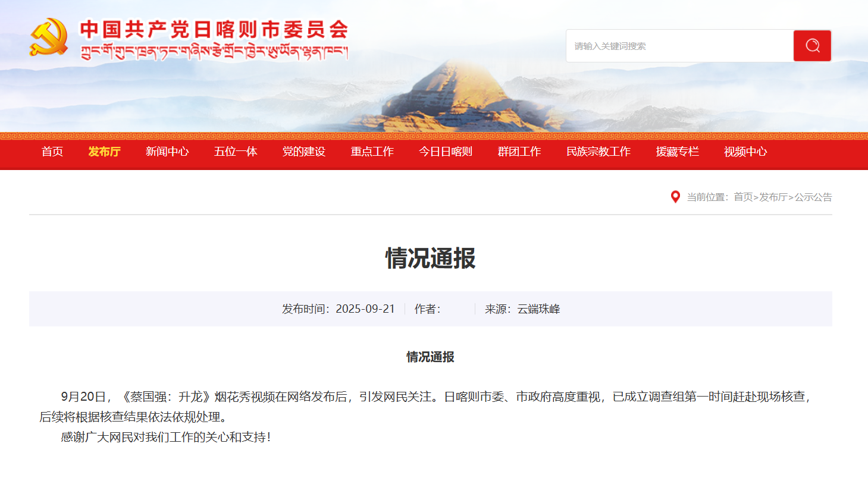Open 民族宗教工作 navigation item
Viewport: 868px width, 478px height.
pos(598,152)
